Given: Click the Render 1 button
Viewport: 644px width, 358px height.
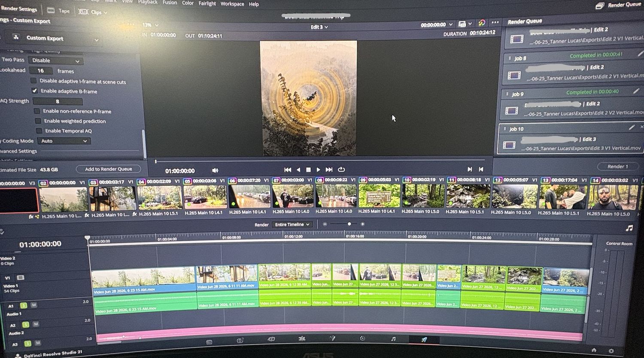Looking at the screenshot, I should pyautogui.click(x=618, y=167).
